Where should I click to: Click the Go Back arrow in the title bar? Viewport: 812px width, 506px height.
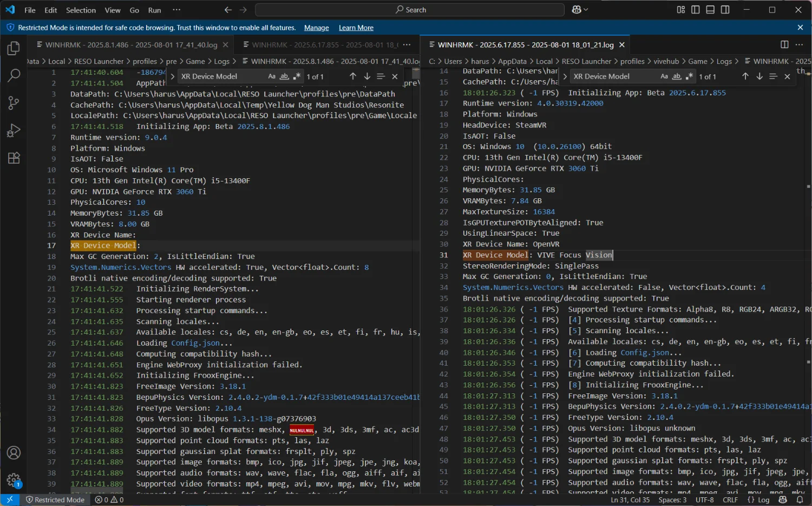228,10
